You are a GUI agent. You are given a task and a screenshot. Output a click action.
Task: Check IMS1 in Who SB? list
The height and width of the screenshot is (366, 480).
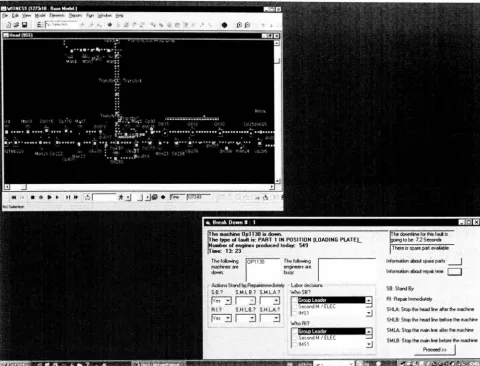[x=295, y=313]
